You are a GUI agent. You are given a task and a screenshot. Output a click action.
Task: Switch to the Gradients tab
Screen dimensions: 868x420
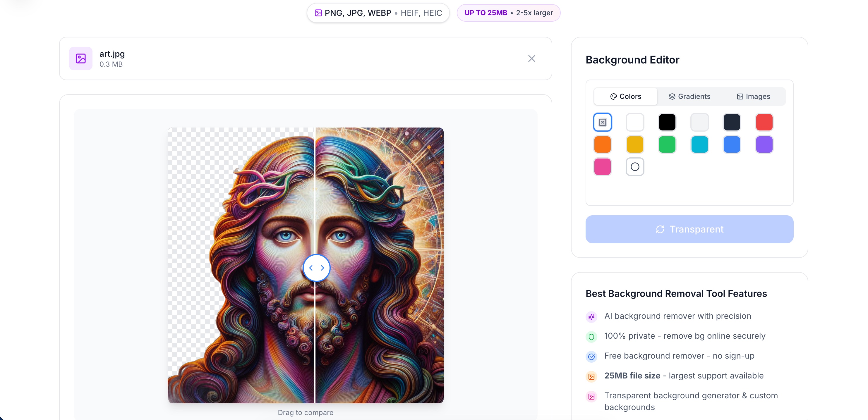click(689, 97)
